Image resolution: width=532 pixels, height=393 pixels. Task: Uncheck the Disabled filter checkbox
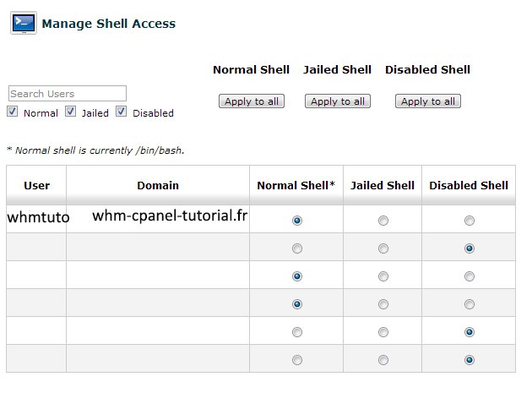tap(121, 112)
